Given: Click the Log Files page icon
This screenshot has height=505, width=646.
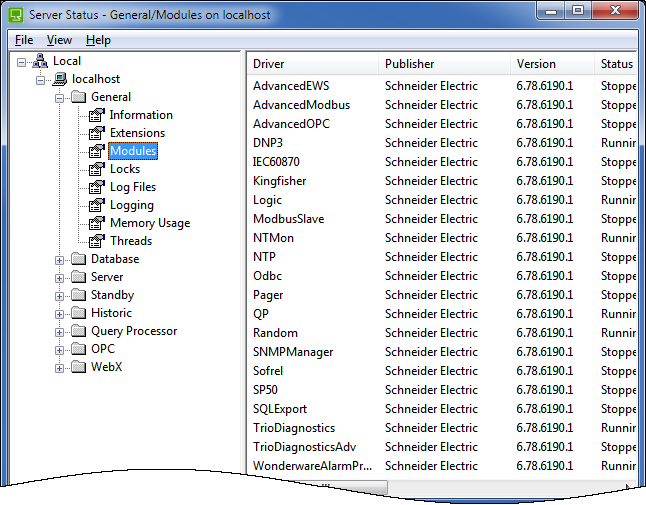Looking at the screenshot, I should click(96, 187).
